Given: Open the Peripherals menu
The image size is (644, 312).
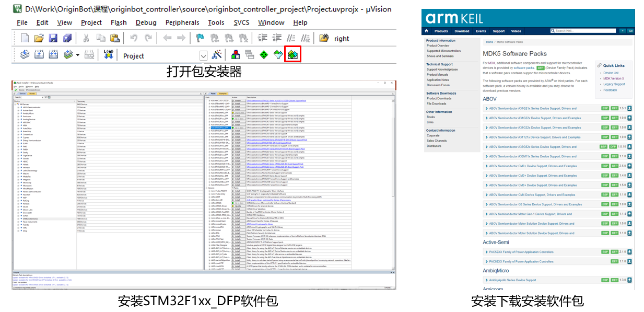Looking at the screenshot, I should click(x=182, y=22).
